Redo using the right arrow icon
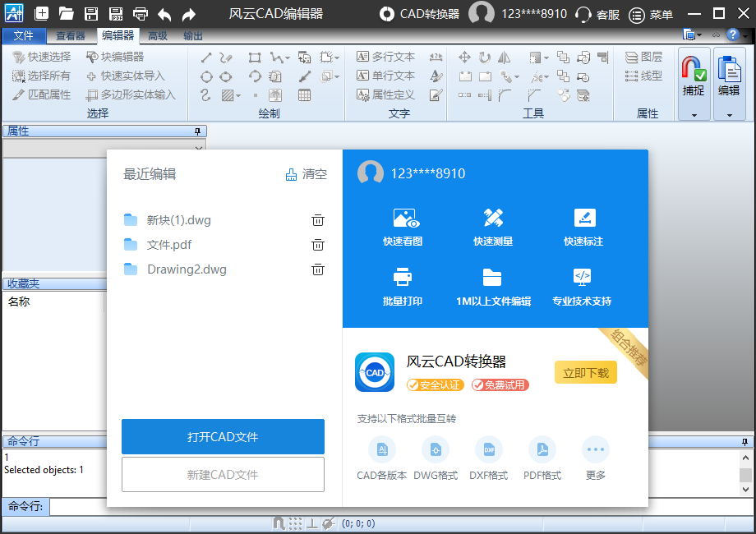Viewport: 756px width, 534px height. (x=189, y=14)
